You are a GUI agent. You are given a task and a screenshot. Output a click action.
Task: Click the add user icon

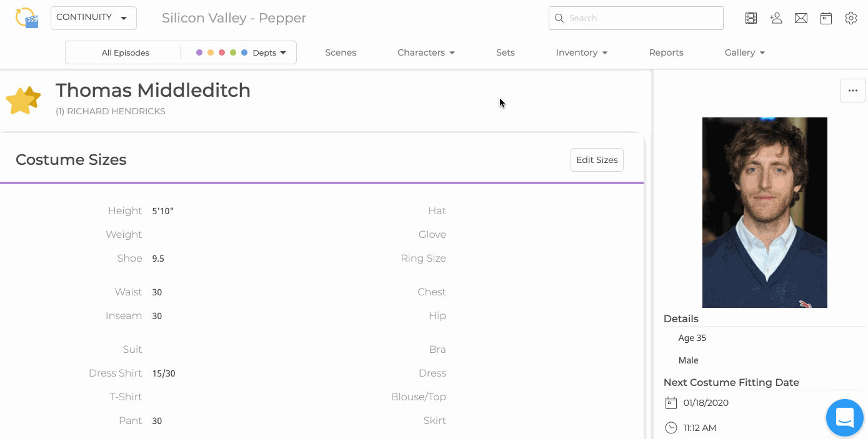coord(776,18)
